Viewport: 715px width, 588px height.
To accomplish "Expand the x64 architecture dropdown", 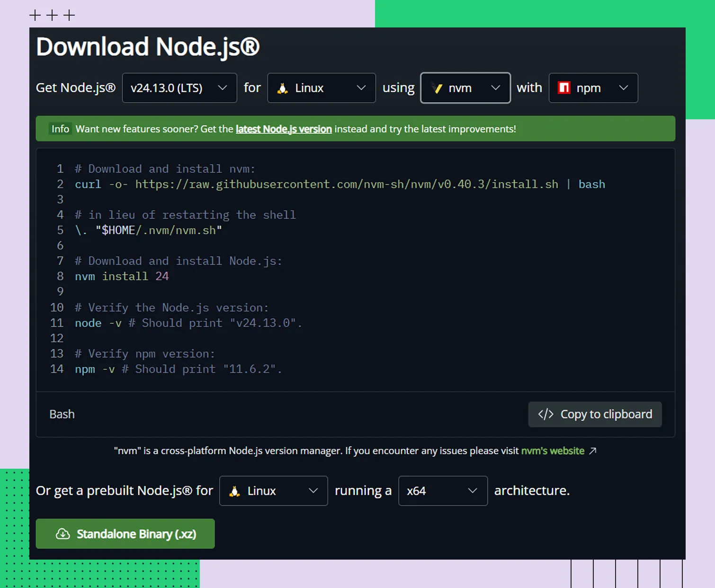I will coord(443,491).
